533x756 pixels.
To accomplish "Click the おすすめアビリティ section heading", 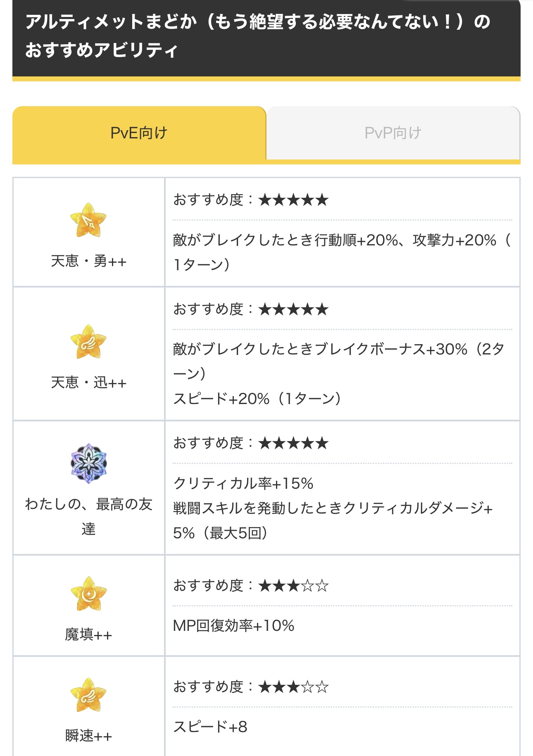I will coord(257,36).
